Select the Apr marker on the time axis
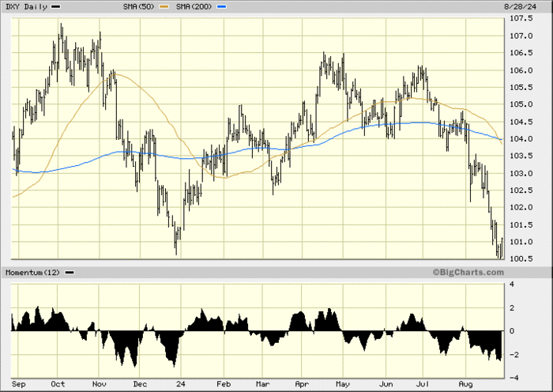553x392 pixels. click(x=301, y=384)
